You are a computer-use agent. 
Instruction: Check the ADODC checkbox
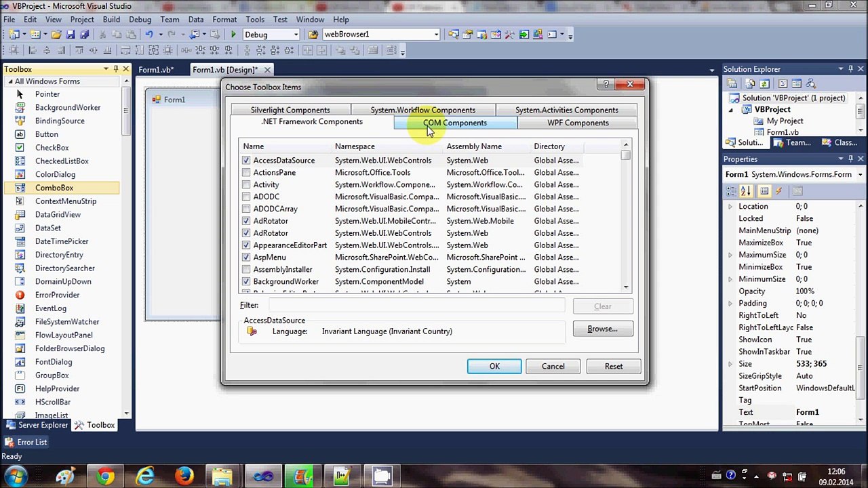(x=246, y=197)
